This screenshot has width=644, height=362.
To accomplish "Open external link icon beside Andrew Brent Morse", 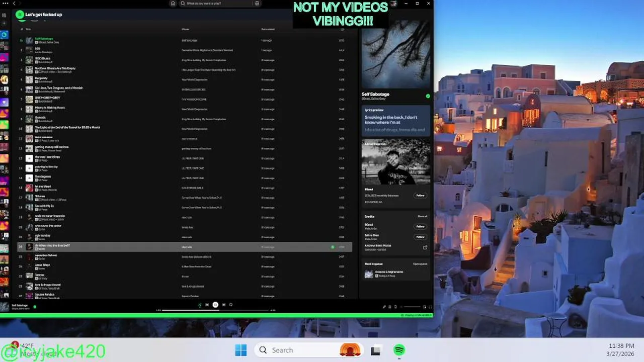I will (x=425, y=247).
